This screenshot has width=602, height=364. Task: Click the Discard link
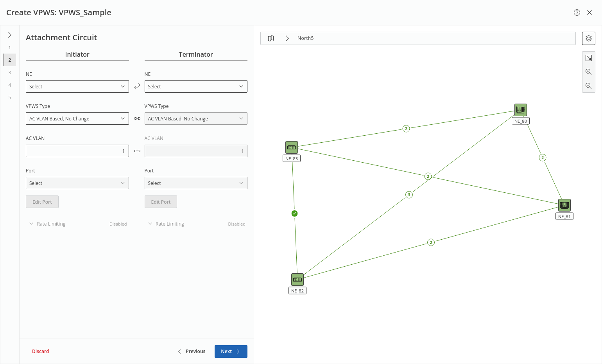[41, 351]
